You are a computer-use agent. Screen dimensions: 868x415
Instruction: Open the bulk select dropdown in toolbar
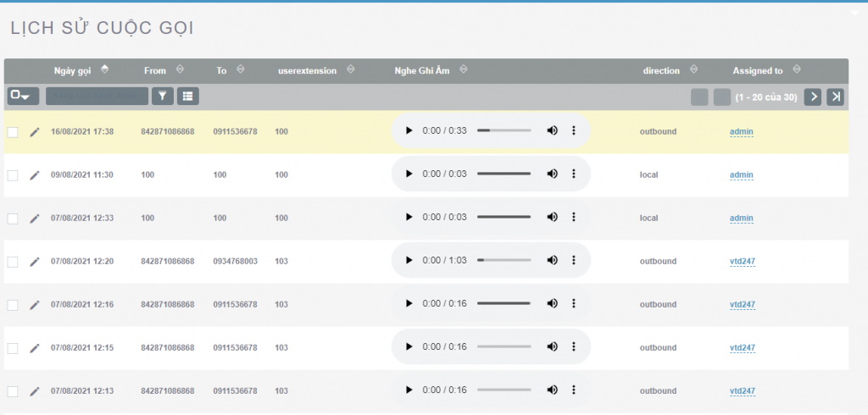[x=23, y=97]
